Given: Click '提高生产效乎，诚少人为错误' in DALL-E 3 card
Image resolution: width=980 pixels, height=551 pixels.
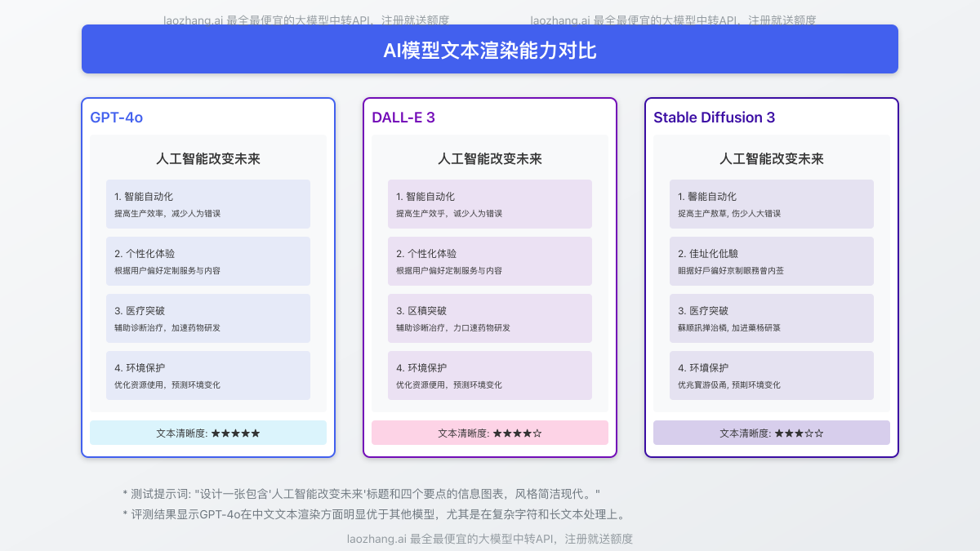Looking at the screenshot, I should (449, 214).
